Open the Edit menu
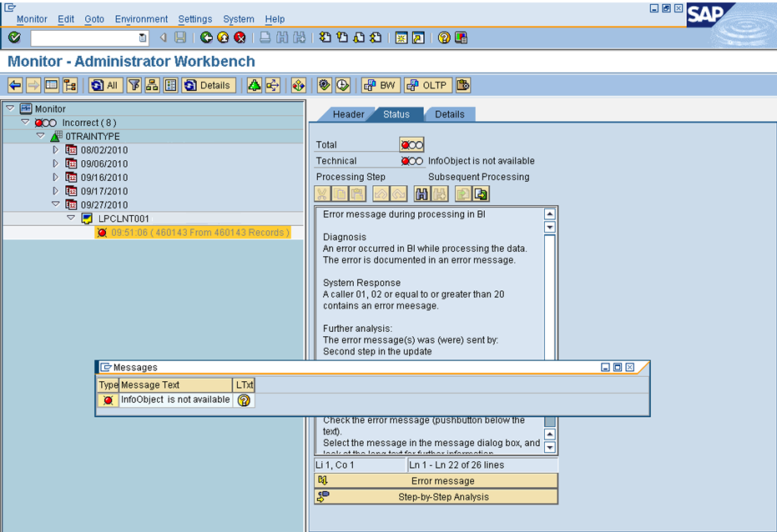777x532 pixels. coord(65,19)
